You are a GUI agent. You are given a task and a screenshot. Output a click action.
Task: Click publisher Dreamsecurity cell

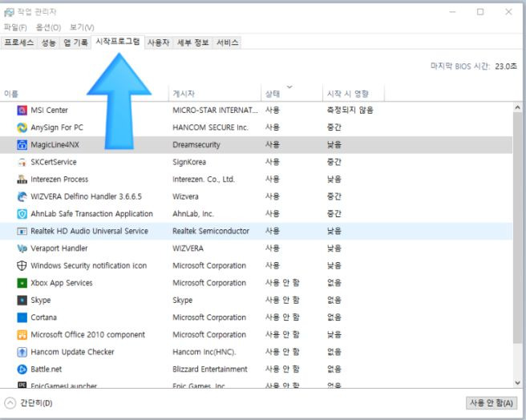(x=196, y=145)
